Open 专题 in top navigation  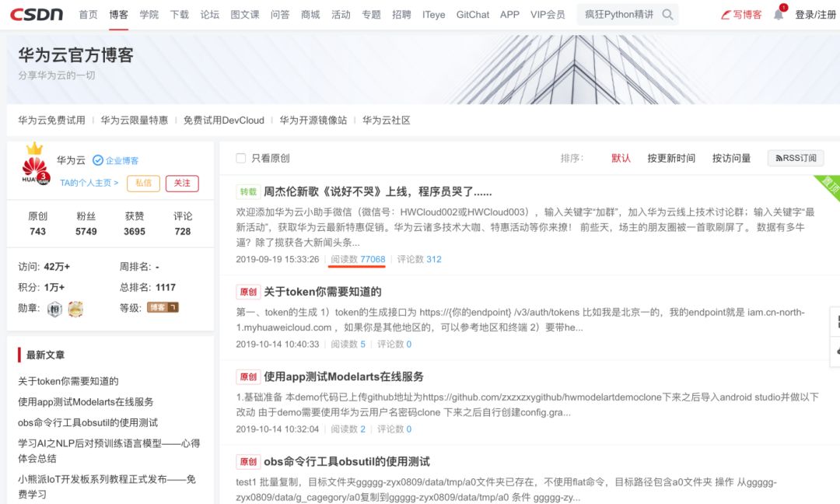pyautogui.click(x=371, y=15)
